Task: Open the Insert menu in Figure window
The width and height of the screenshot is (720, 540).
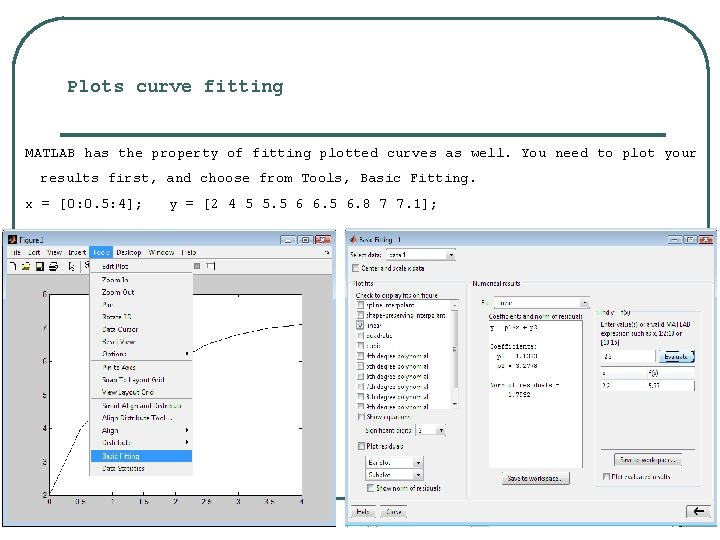Action: pos(77,252)
